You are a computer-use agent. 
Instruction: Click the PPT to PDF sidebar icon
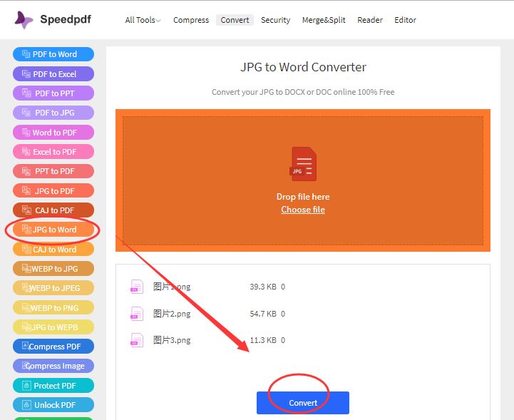tap(26, 170)
